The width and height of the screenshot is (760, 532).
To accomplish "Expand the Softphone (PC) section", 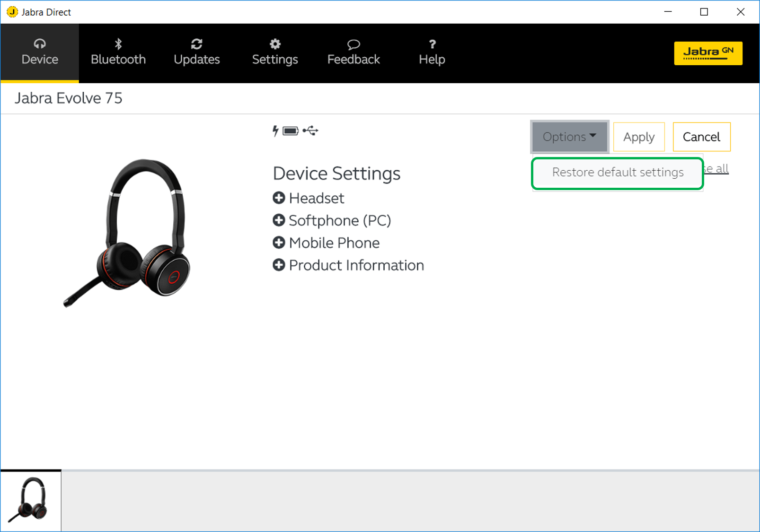I will pyautogui.click(x=279, y=220).
